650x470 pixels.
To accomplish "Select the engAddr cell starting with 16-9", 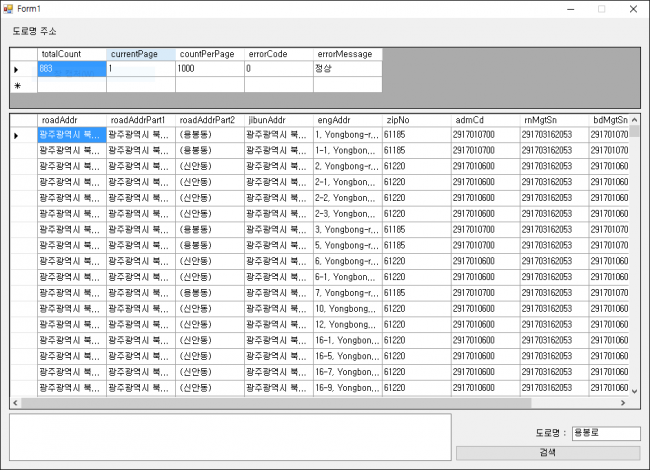I will pyautogui.click(x=347, y=388).
